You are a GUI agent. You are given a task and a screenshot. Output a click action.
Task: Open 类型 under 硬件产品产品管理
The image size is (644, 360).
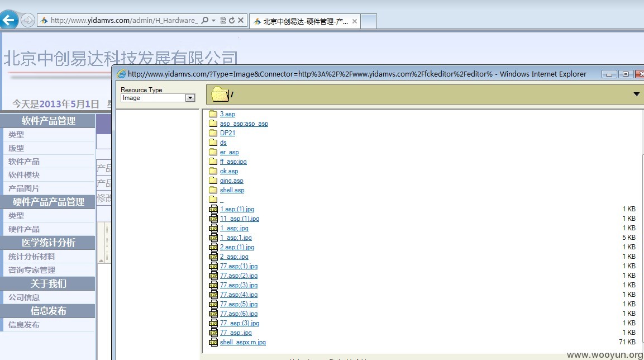pos(16,216)
